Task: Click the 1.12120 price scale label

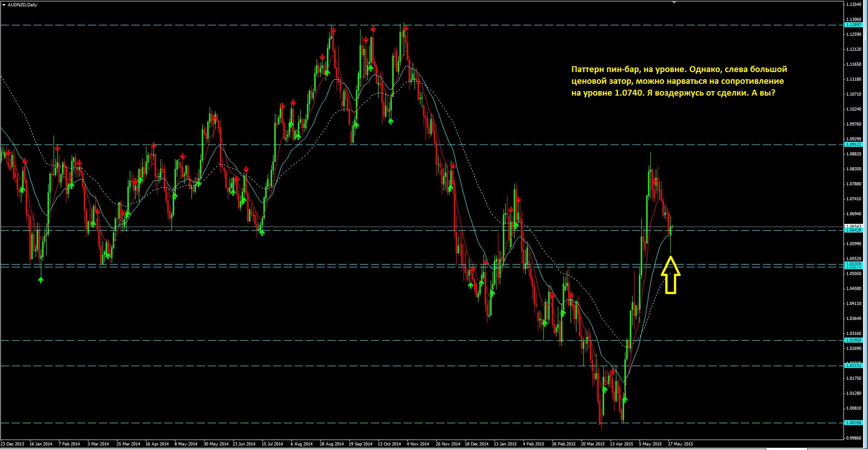Action: [854, 49]
